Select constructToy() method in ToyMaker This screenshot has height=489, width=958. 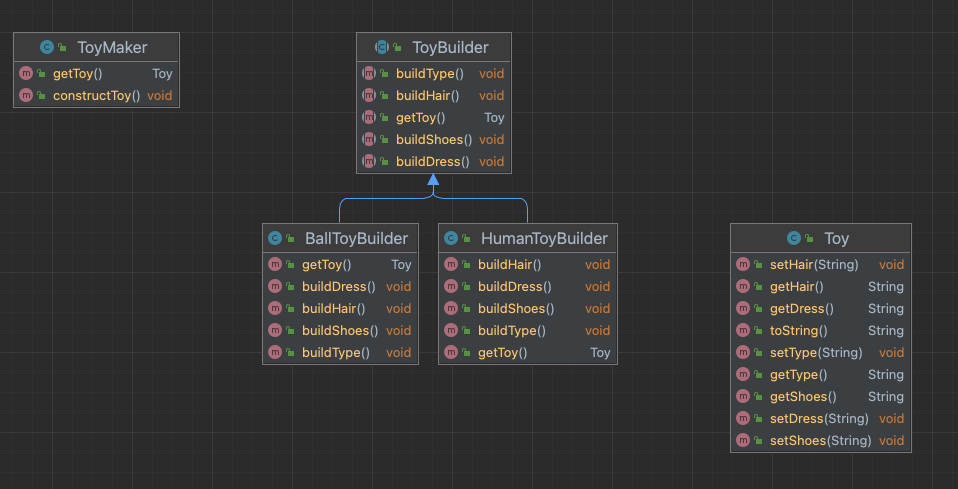pyautogui.click(x=97, y=96)
